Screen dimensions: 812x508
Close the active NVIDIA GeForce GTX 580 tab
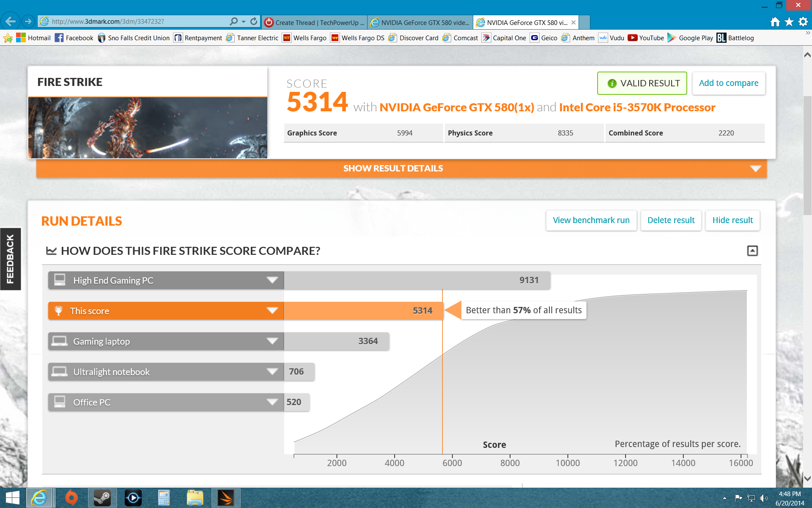point(573,22)
